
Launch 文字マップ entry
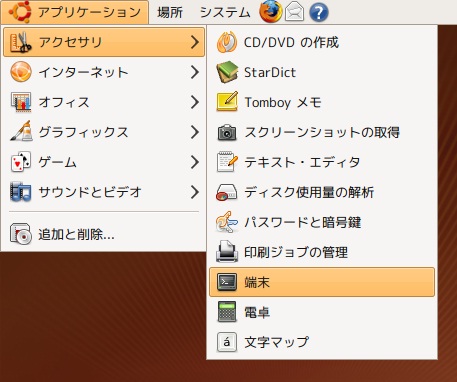click(x=322, y=342)
